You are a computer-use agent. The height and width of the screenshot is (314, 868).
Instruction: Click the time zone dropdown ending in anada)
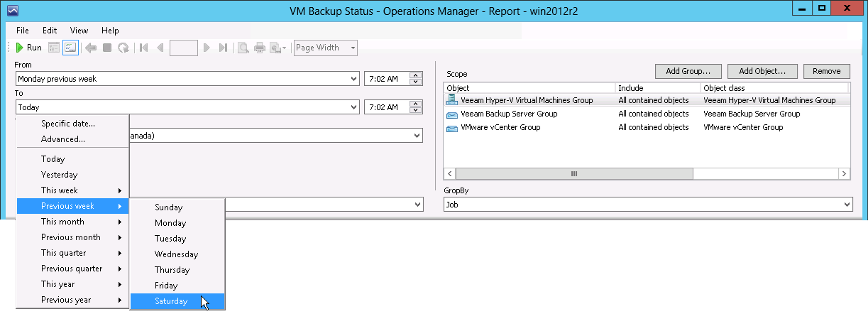275,135
